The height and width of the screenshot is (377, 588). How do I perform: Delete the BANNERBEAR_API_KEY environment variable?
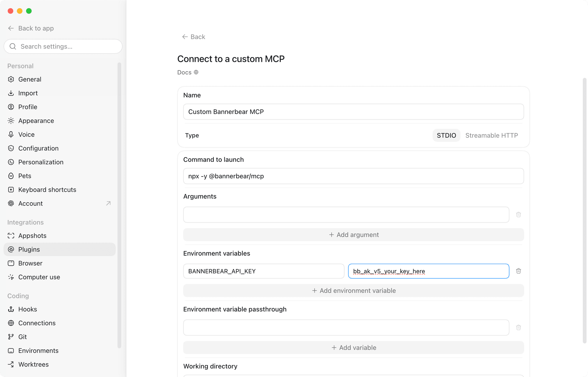pyautogui.click(x=518, y=271)
